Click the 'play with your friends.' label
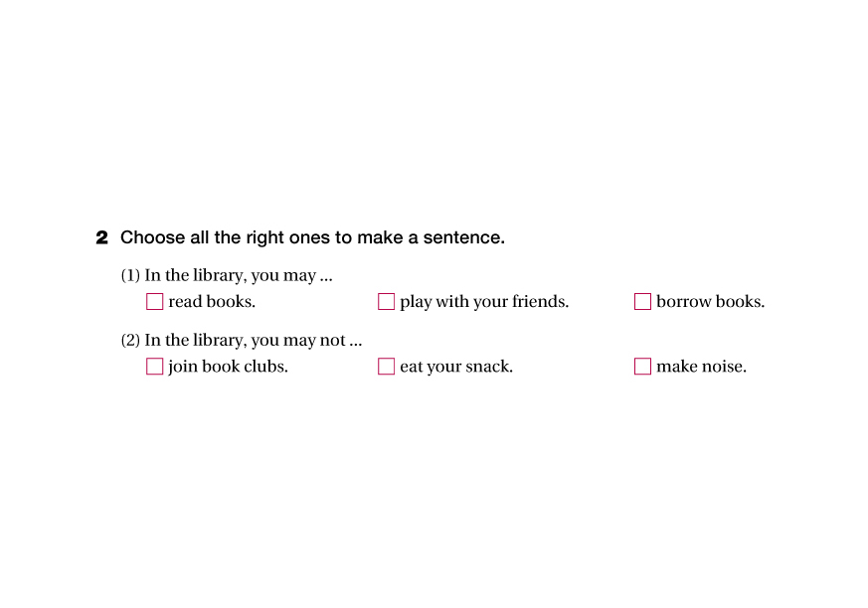This screenshot has height=608, width=868. pyautogui.click(x=484, y=302)
